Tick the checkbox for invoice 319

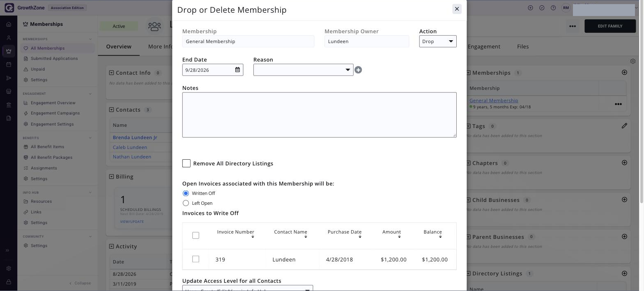195,259
